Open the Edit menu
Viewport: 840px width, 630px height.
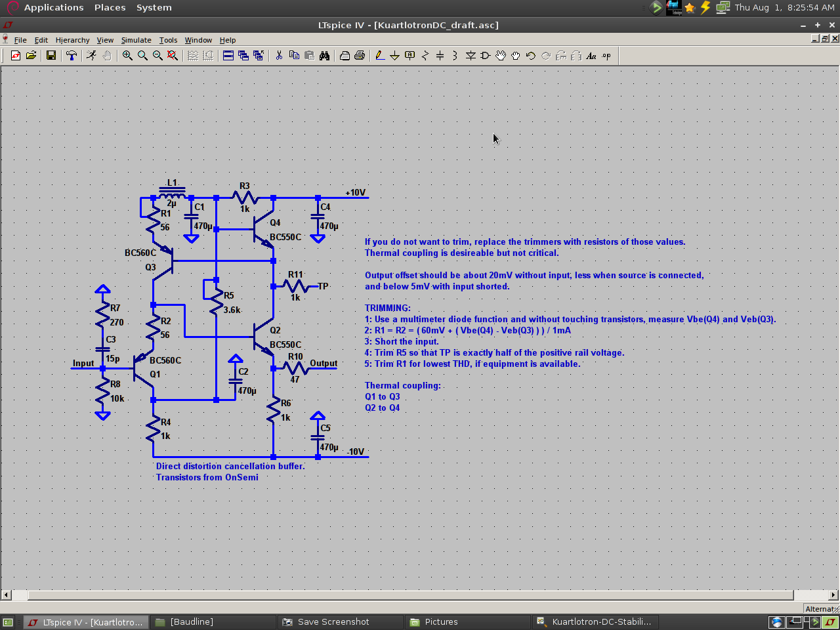tap(41, 40)
